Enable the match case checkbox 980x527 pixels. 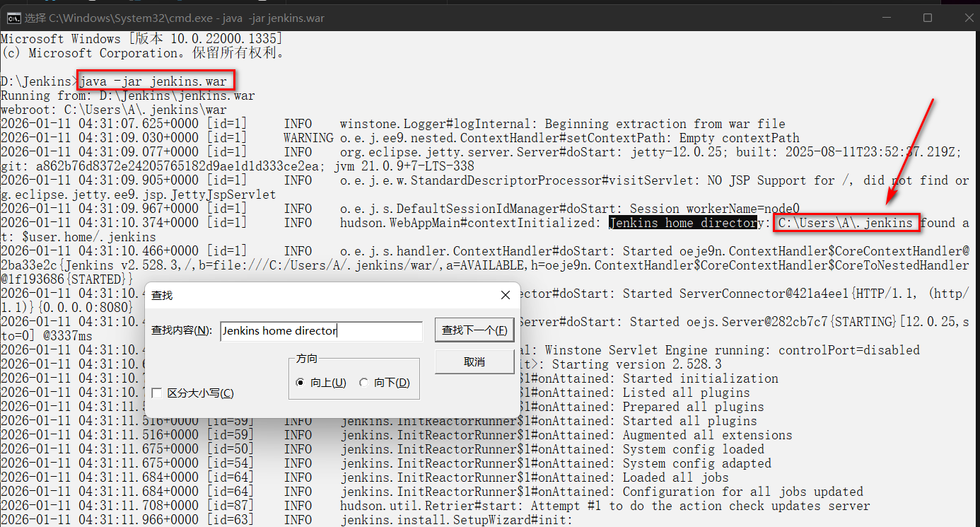click(157, 393)
